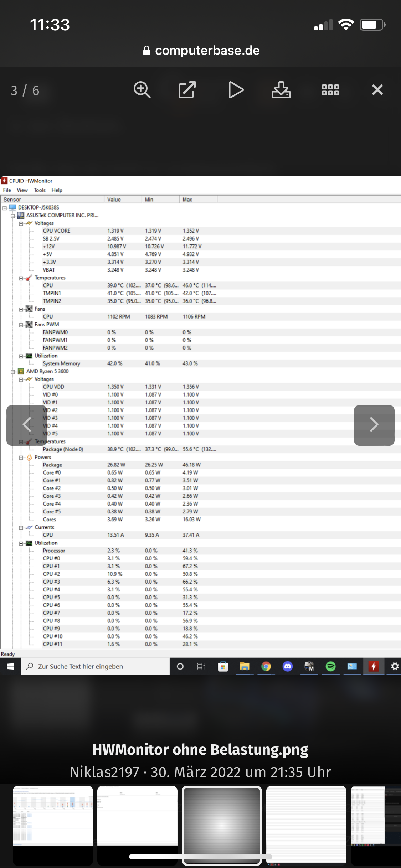Collapse the AMD Ryzen 5 3600 node
Viewport: 401px width, 868px height.
coord(13,372)
